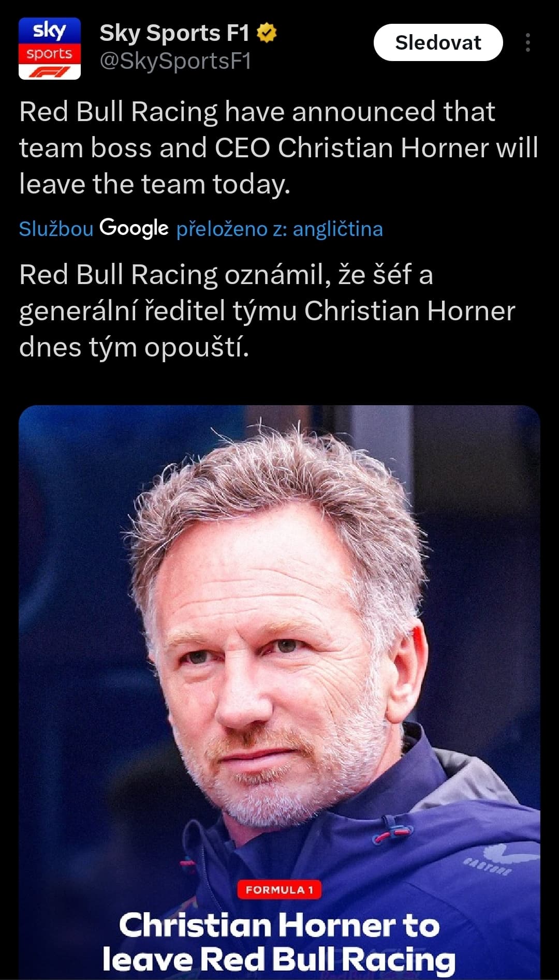The width and height of the screenshot is (559, 980).
Task: Tap the sky wordmark in the avatar
Action: pos(50,31)
